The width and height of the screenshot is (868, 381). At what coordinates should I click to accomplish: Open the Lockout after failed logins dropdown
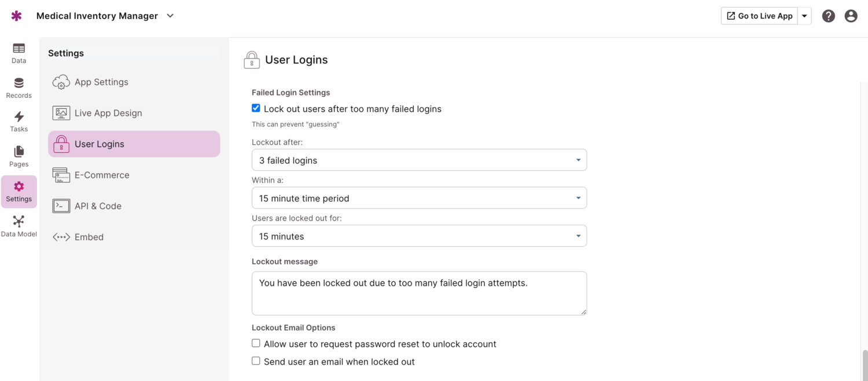(x=419, y=160)
